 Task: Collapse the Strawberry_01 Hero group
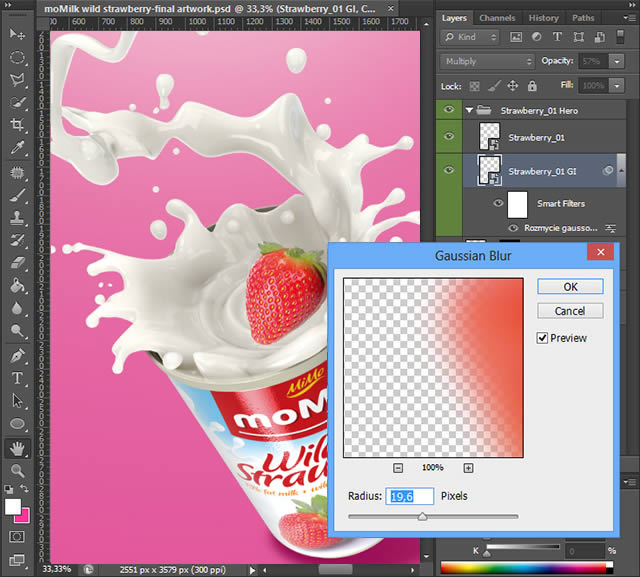(x=469, y=110)
